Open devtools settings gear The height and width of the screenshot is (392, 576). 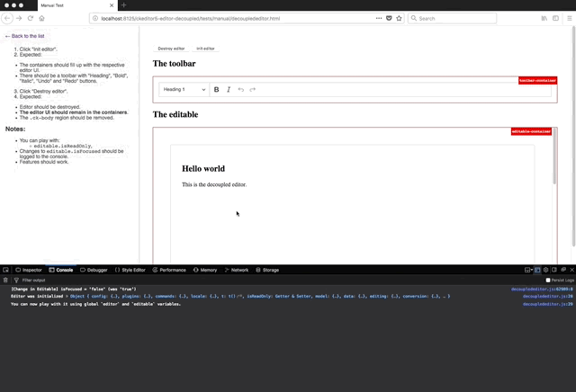pos(546,270)
